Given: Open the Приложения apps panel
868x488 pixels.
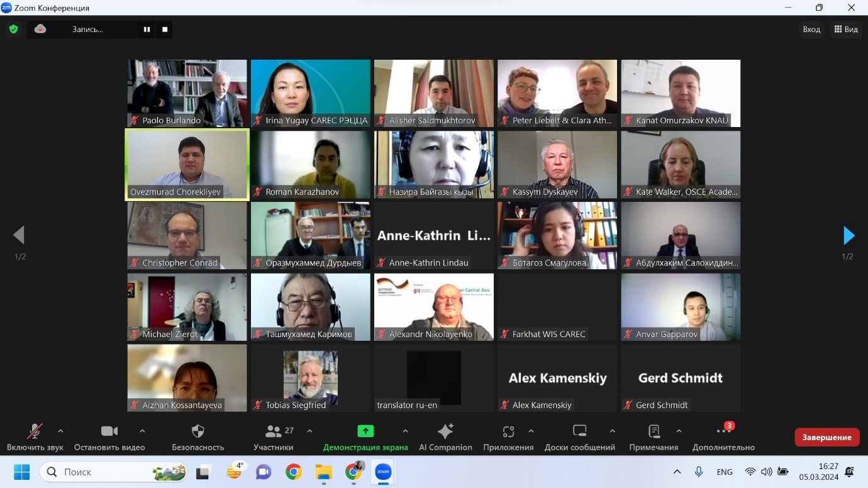Looking at the screenshot, I should pos(507,437).
